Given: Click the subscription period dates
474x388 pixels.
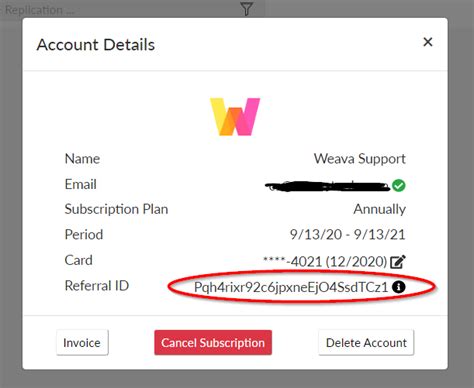Looking at the screenshot, I should pos(347,235).
